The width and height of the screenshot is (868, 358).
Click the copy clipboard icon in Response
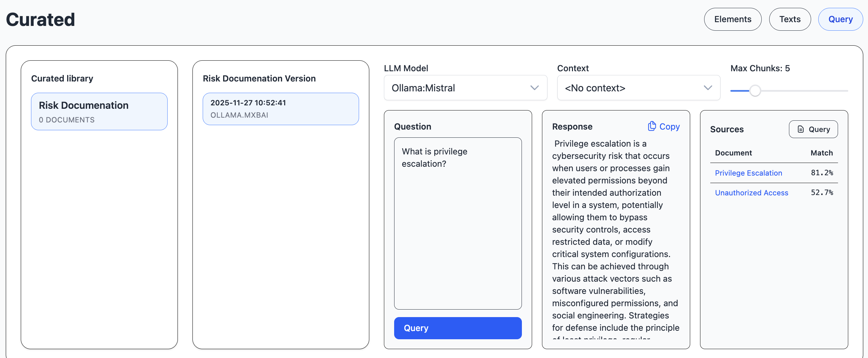click(x=652, y=126)
